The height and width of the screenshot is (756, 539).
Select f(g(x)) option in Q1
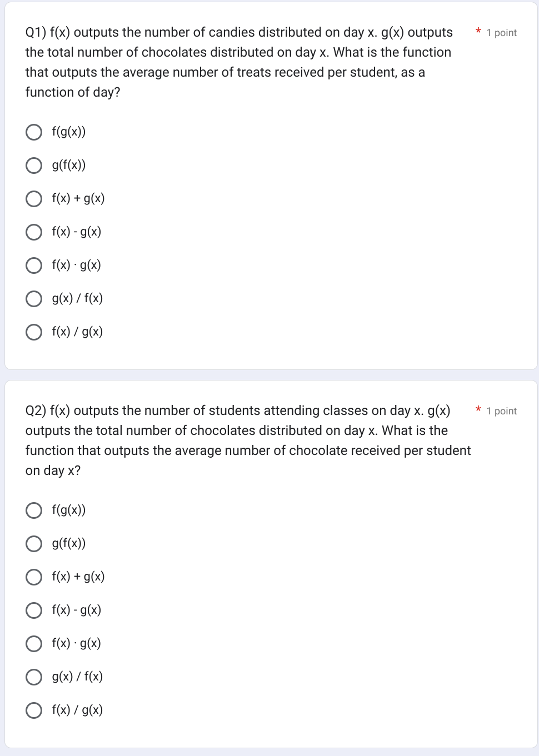click(34, 132)
